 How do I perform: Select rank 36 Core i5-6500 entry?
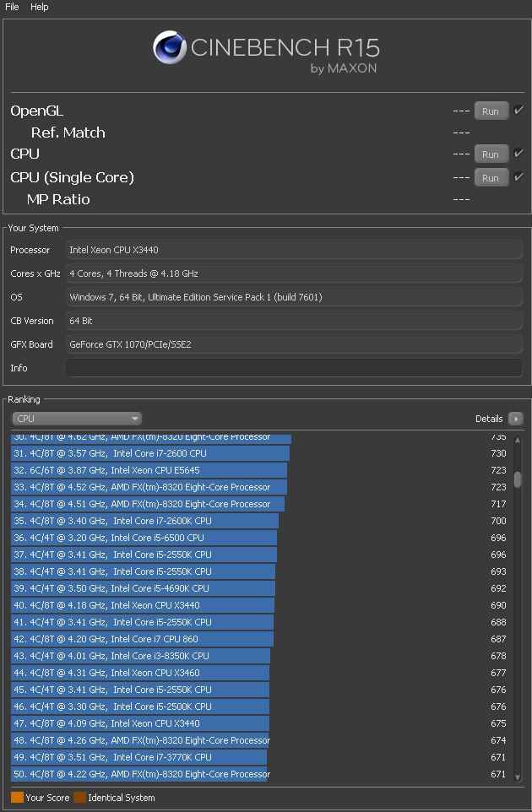(144, 538)
